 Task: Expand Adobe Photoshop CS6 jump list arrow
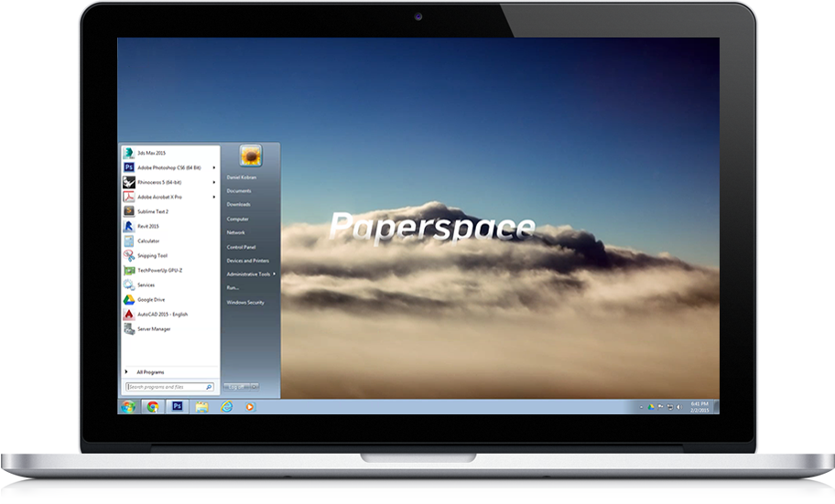click(214, 167)
